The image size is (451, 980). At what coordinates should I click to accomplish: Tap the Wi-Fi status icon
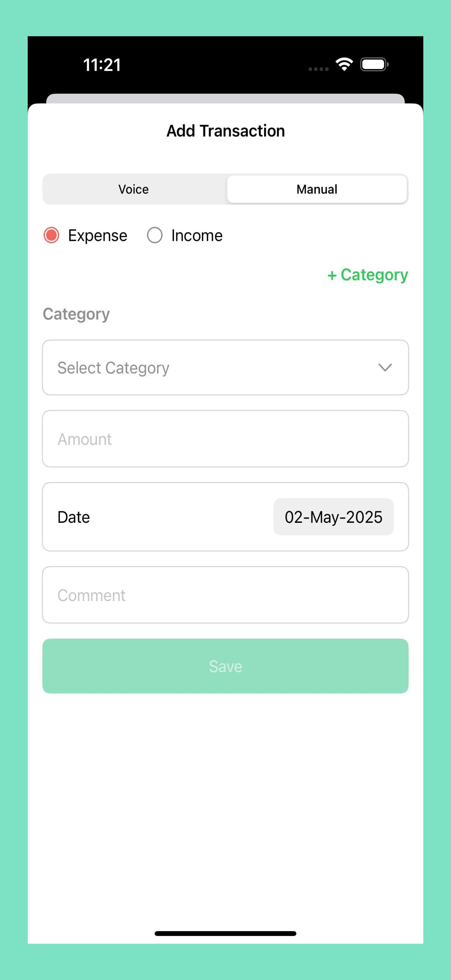344,64
